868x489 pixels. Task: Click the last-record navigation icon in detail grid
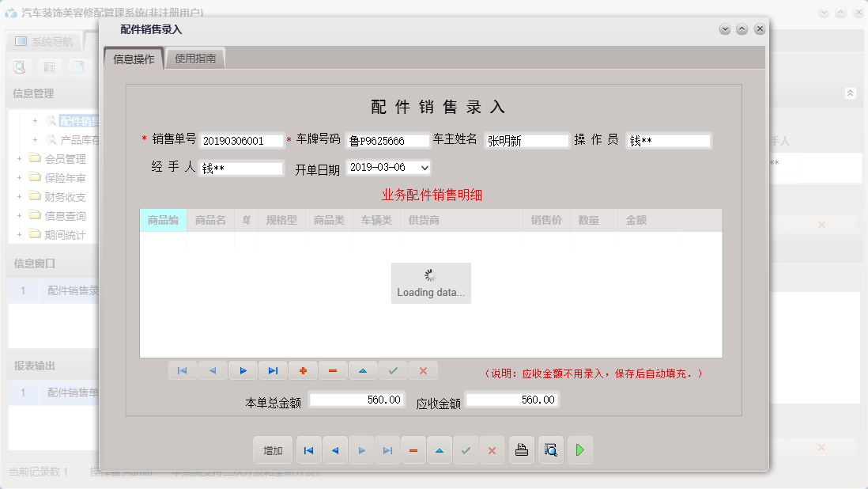click(x=273, y=370)
